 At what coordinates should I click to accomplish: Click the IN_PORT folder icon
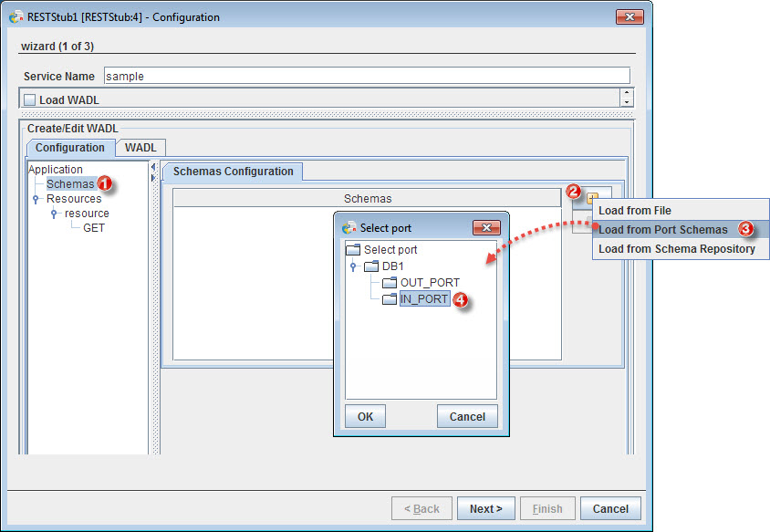click(x=390, y=299)
